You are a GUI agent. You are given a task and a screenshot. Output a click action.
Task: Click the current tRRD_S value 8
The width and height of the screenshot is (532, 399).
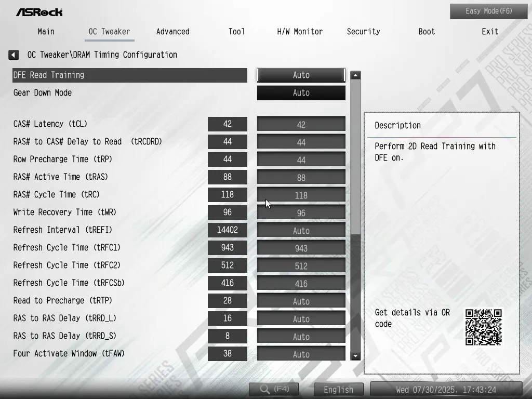pos(228,336)
